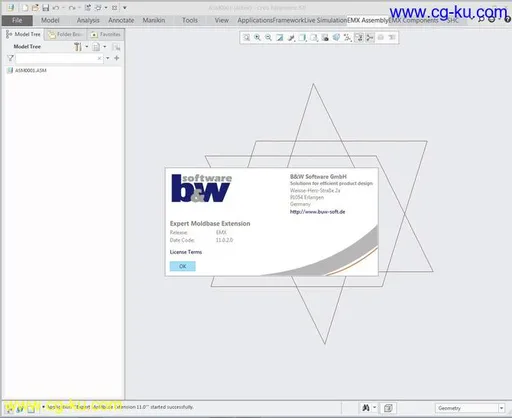
Task: Switch to the Tools ribbon tab
Action: click(x=190, y=20)
